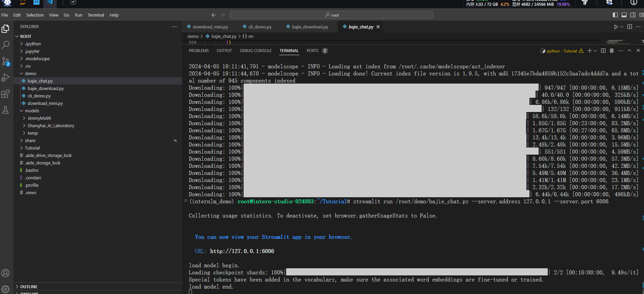Expand the .ipython folder
Image resolution: width=644 pixels, height=294 pixels.
tap(98, 44)
